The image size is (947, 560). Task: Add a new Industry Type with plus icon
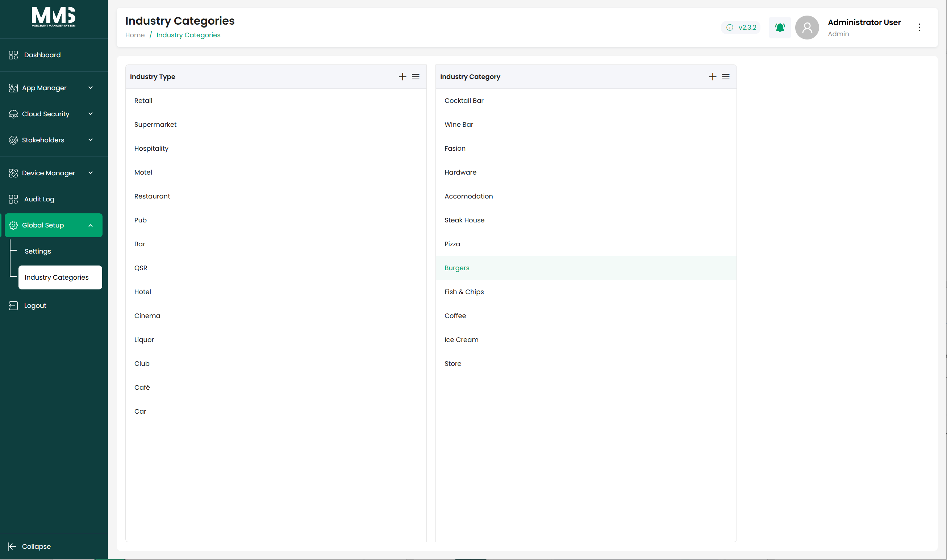[x=402, y=76]
